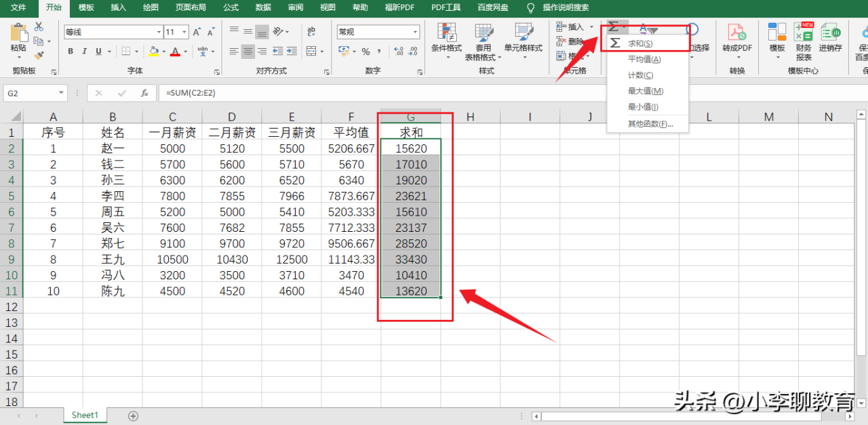This screenshot has width=868, height=425.
Task: Click the Copy icon
Action: click(x=38, y=41)
